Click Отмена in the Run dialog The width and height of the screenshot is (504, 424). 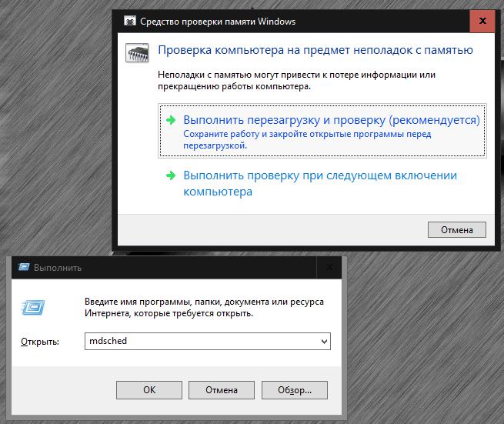coord(222,390)
